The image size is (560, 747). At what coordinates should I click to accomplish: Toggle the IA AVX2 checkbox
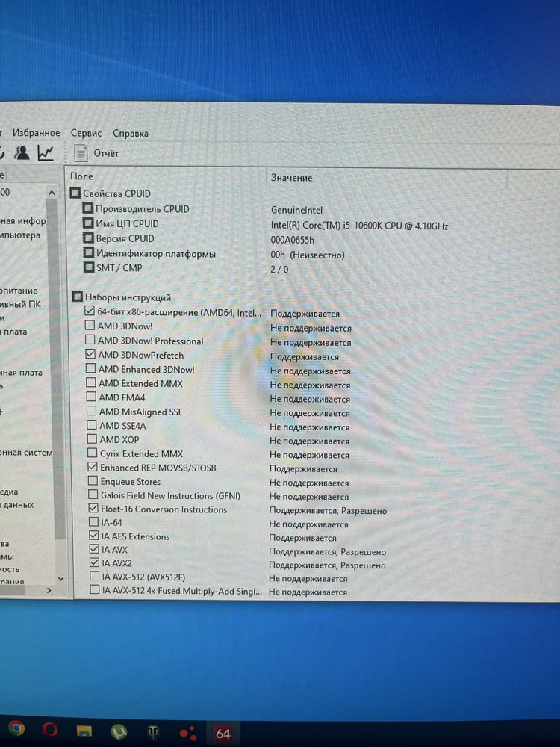pyautogui.click(x=94, y=562)
